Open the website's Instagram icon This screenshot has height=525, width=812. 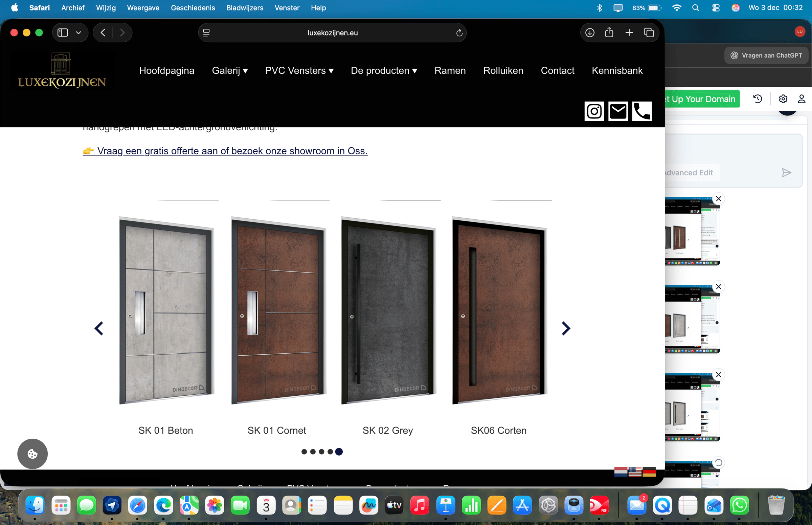(x=594, y=111)
